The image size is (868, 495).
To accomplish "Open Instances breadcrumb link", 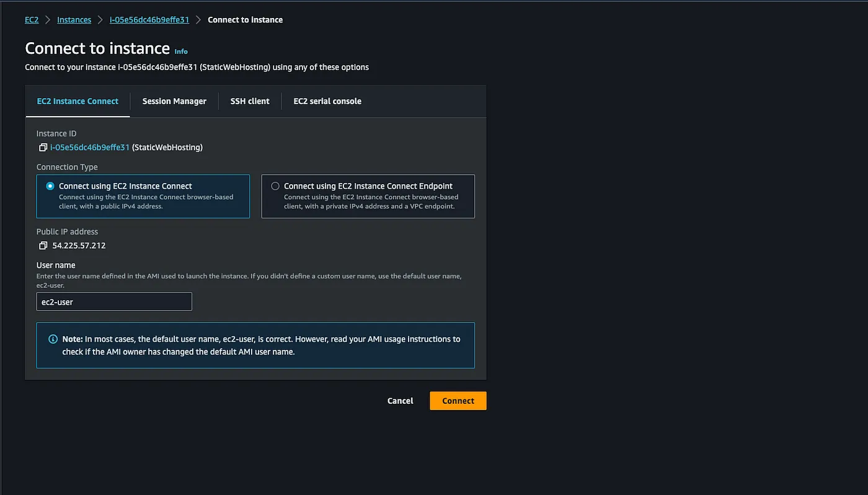I will point(74,20).
